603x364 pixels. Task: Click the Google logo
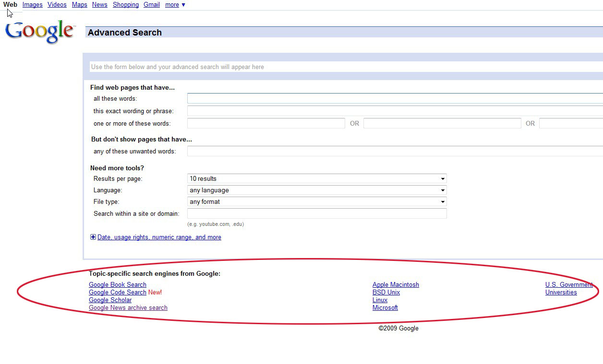(40, 32)
